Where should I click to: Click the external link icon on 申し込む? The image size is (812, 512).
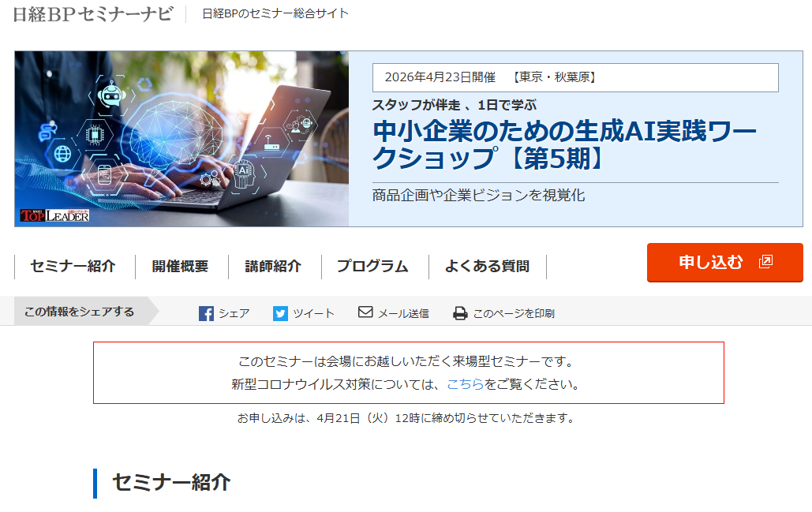pyautogui.click(x=765, y=261)
